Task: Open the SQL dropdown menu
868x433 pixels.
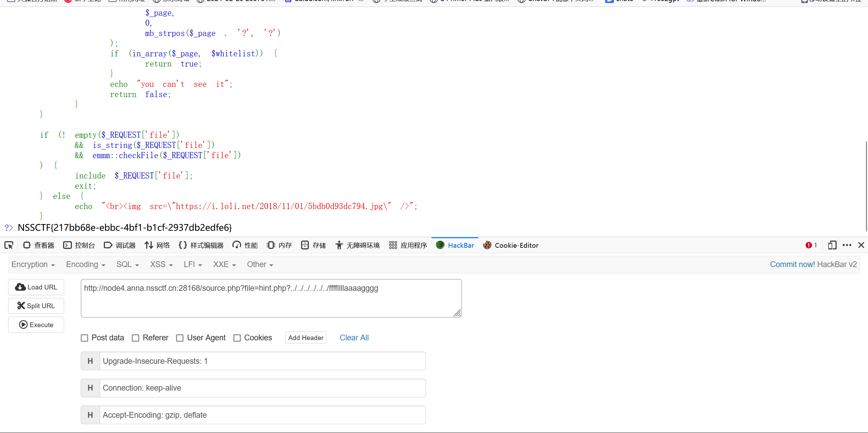Action: pyautogui.click(x=128, y=265)
